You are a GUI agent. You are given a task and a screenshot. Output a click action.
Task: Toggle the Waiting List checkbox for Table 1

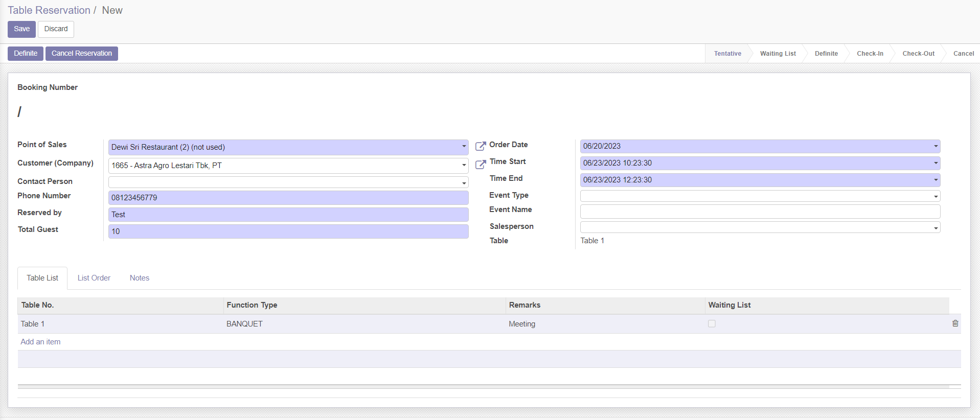click(712, 323)
